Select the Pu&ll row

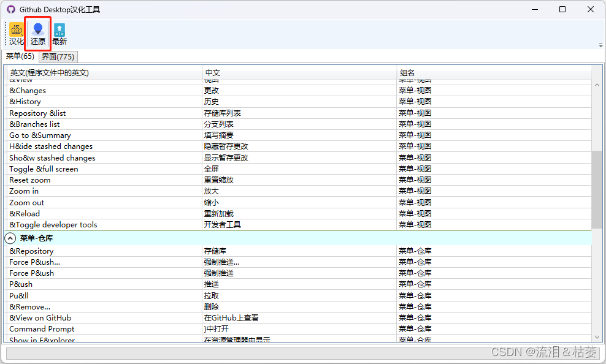pos(299,296)
